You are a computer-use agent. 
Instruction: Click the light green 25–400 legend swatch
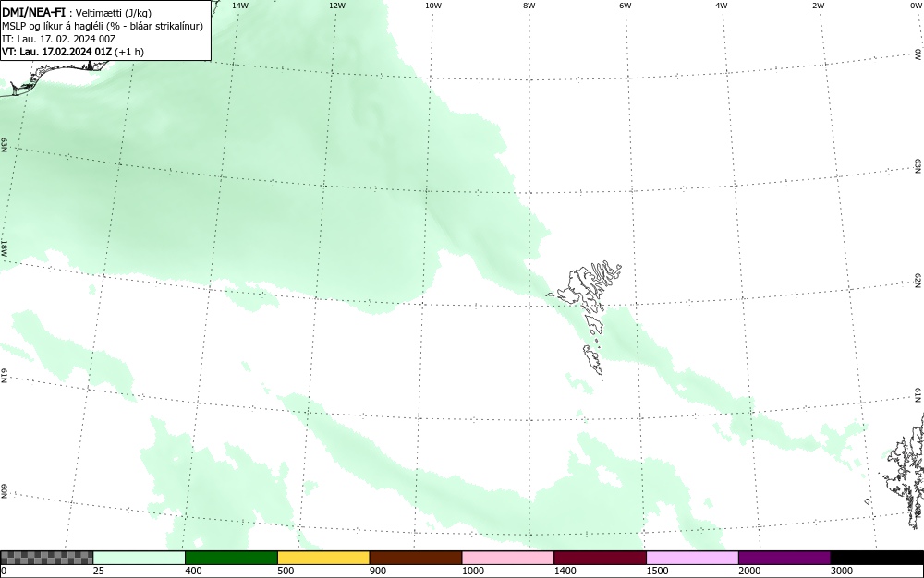pyautogui.click(x=140, y=558)
